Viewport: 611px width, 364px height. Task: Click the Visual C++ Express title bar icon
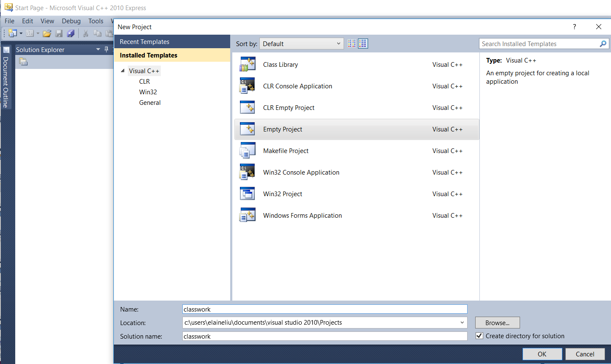coord(8,7)
